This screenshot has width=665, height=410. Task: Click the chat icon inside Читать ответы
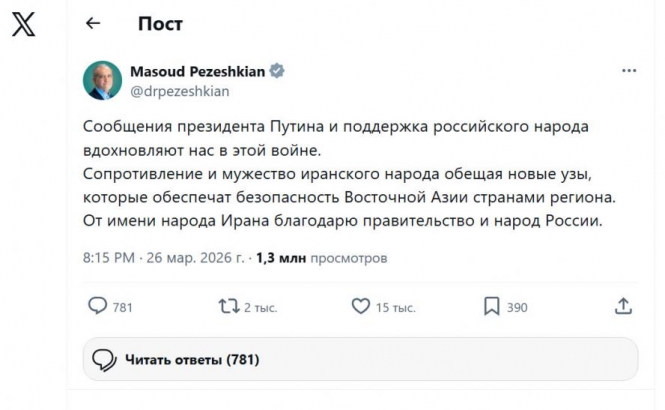(x=104, y=358)
